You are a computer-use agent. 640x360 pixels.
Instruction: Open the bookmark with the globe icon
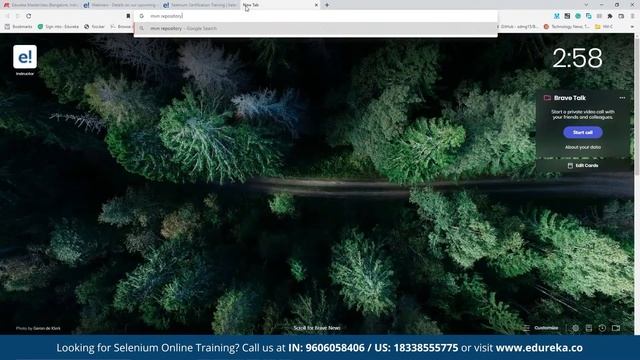(x=95, y=27)
